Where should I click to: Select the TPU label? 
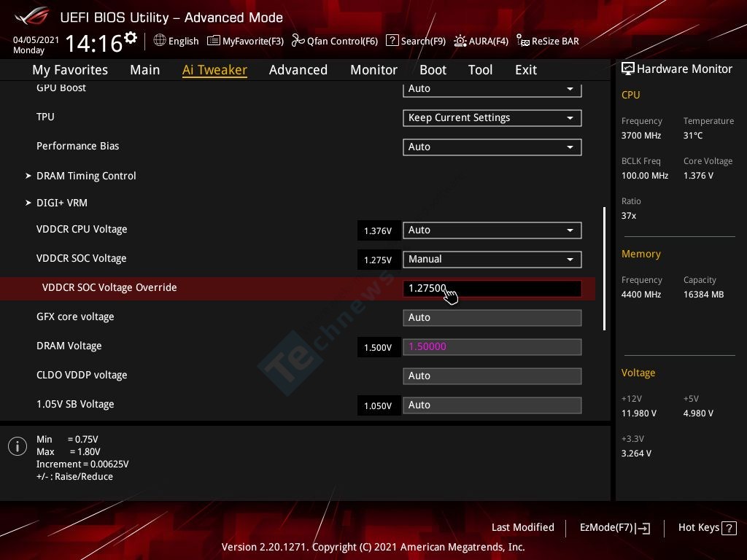[45, 117]
